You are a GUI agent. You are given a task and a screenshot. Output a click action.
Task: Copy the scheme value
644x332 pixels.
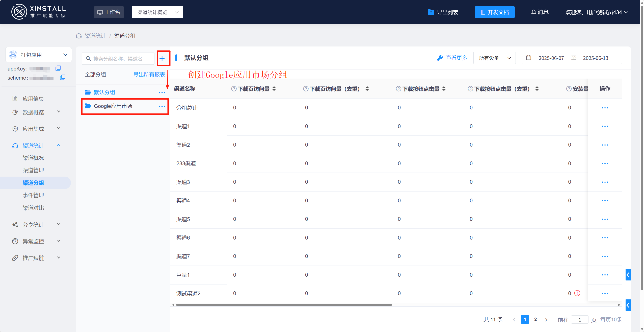click(63, 77)
